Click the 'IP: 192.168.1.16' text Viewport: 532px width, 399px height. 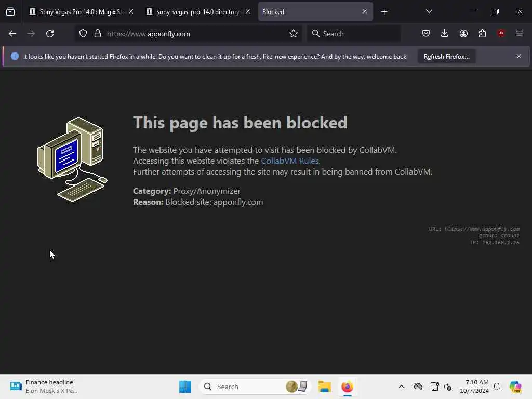click(495, 243)
